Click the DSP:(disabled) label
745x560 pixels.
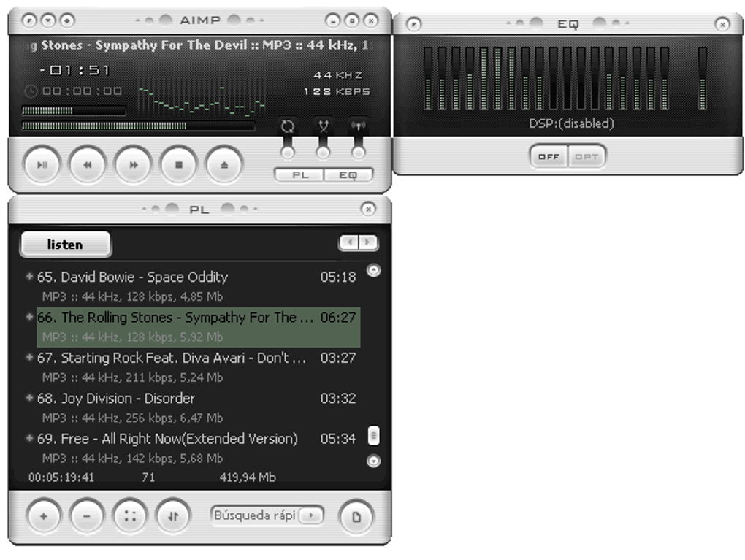[571, 123]
